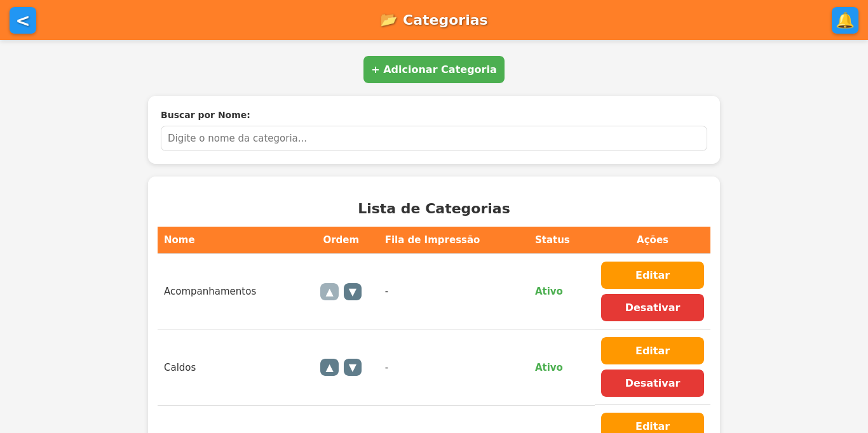Click the folder icon next to Categorias title

(x=389, y=20)
